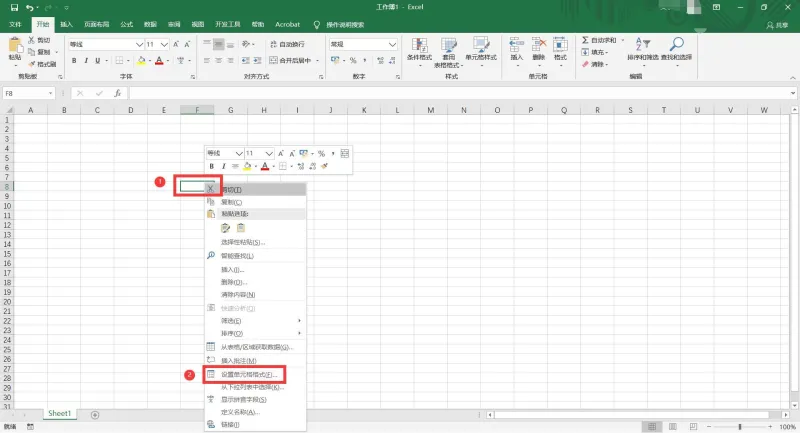Toggle Bold in the floating mini toolbar
The height and width of the screenshot is (433, 800).
click(x=212, y=166)
